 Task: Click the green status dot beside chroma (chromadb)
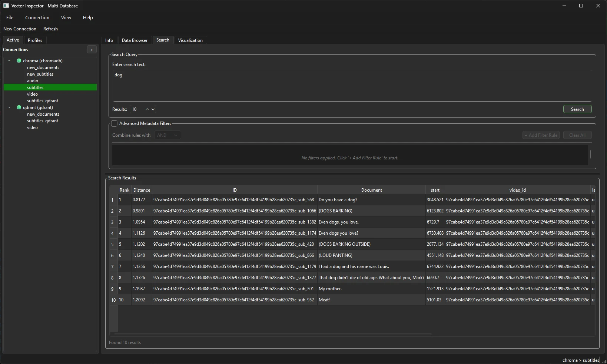point(19,60)
